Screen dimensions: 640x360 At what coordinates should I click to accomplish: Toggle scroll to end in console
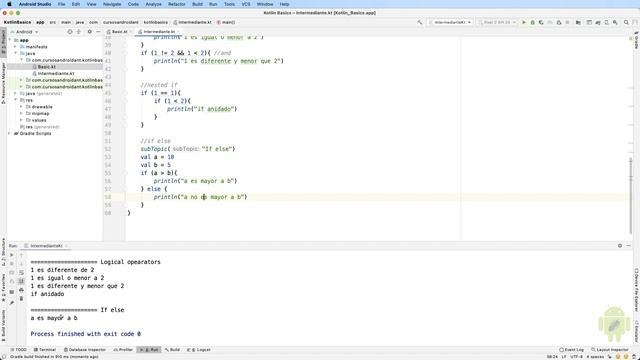coord(21,281)
